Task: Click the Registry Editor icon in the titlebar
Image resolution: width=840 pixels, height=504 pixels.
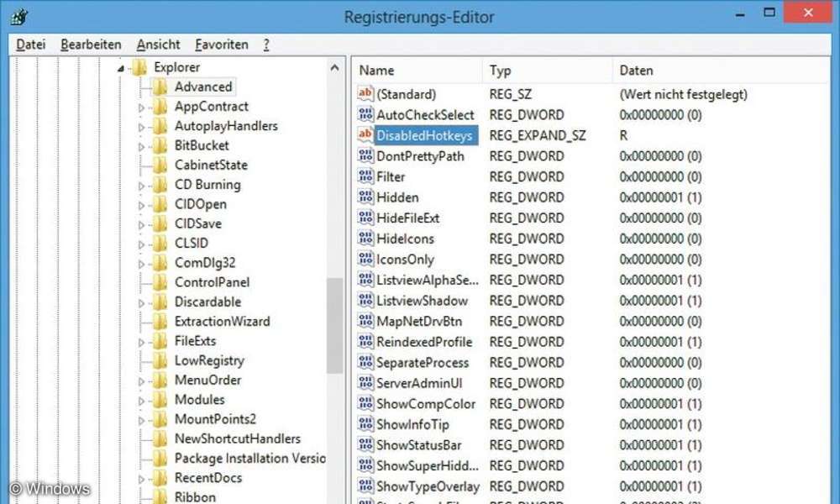Action: click(x=18, y=15)
